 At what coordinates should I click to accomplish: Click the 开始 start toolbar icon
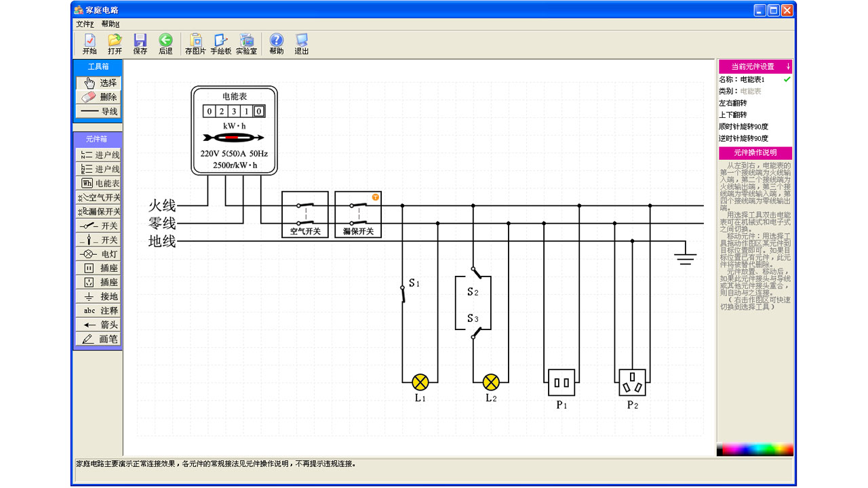pyautogui.click(x=90, y=44)
